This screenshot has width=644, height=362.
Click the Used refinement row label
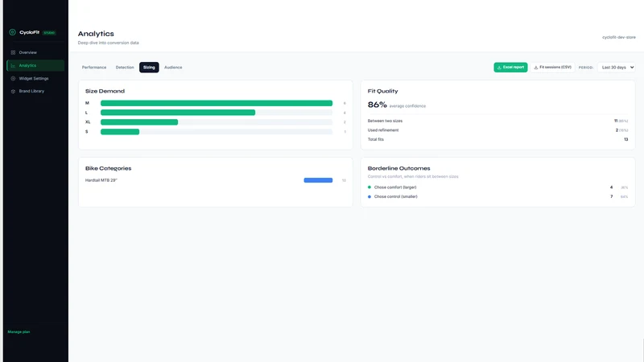[x=383, y=130]
